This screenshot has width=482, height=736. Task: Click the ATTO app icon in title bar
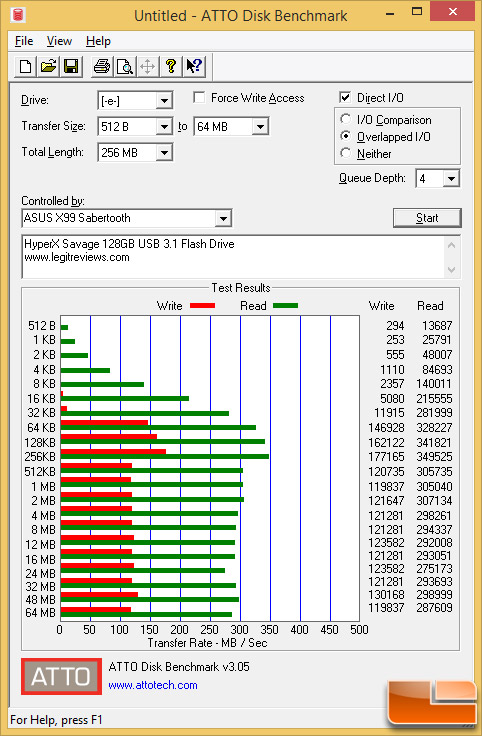point(18,15)
